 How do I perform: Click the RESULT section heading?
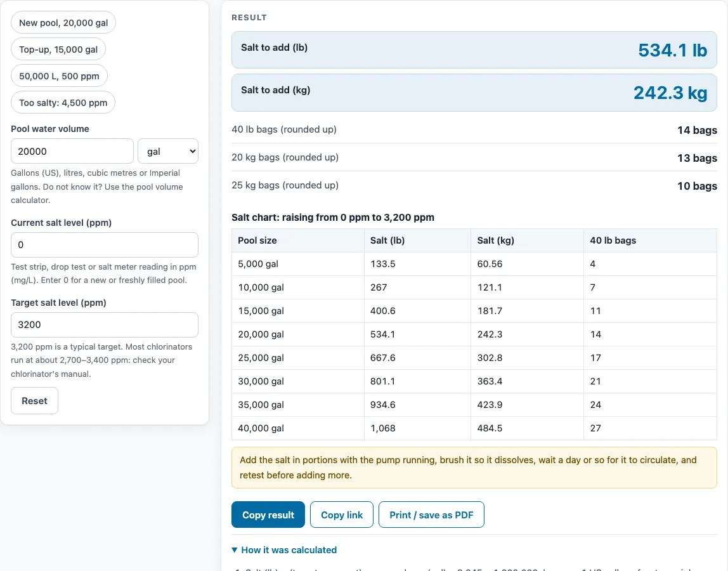[249, 18]
